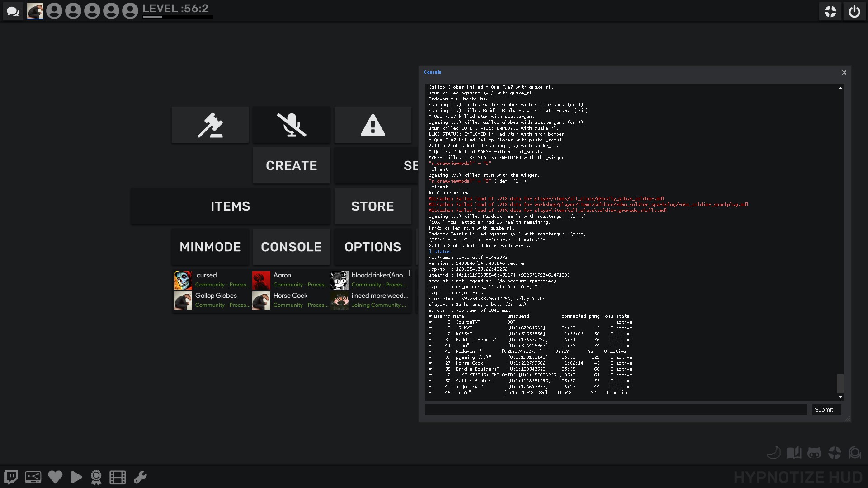The image size is (868, 488).
Task: Click the GameBanana banana icon
Action: pos(774,453)
